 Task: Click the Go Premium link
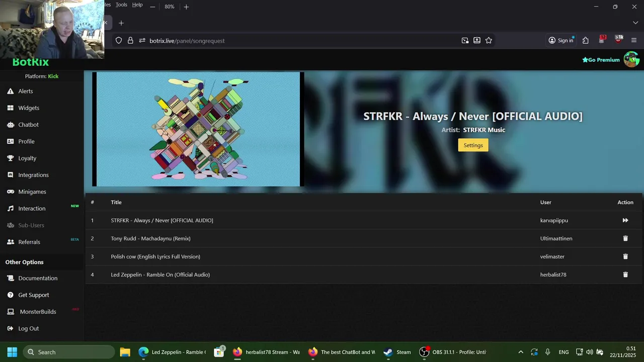point(601,60)
